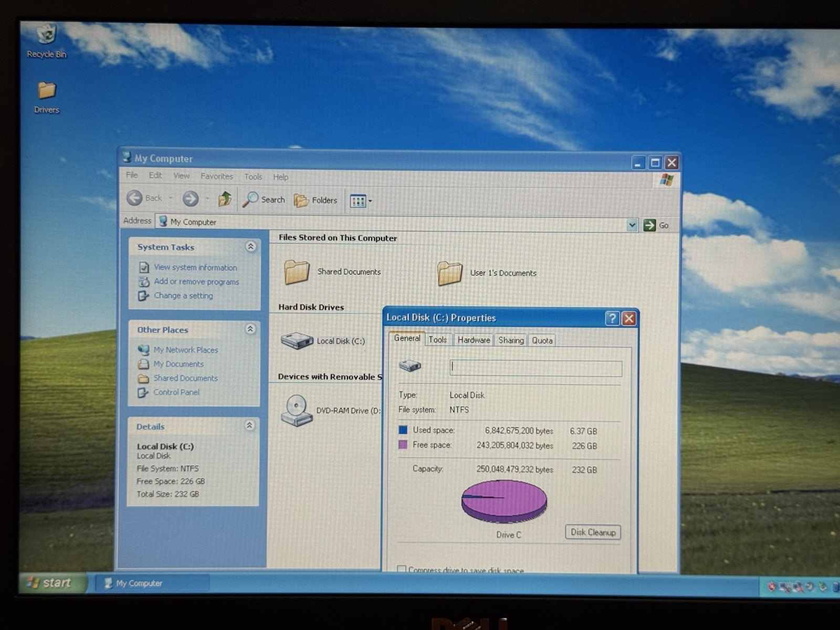Screen dimensions: 840x630
Task: Select the Local Disk (C:) drive icon
Action: coord(297,341)
